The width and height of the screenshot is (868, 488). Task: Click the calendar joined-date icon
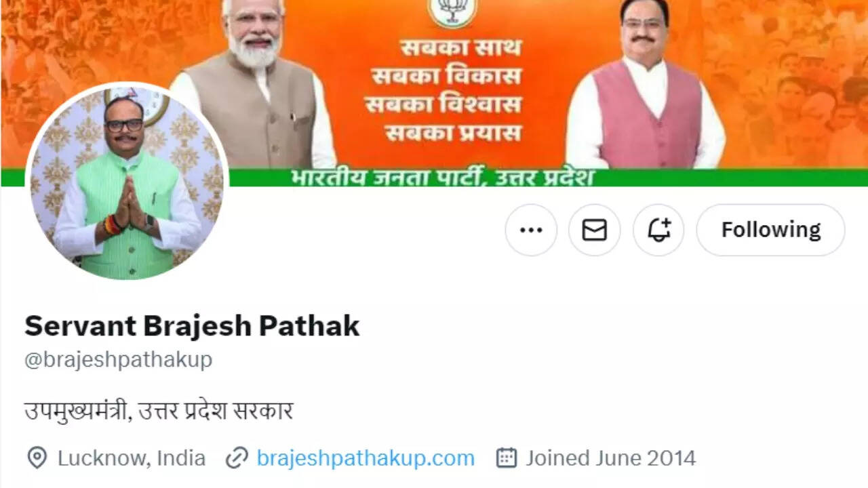[x=507, y=457]
